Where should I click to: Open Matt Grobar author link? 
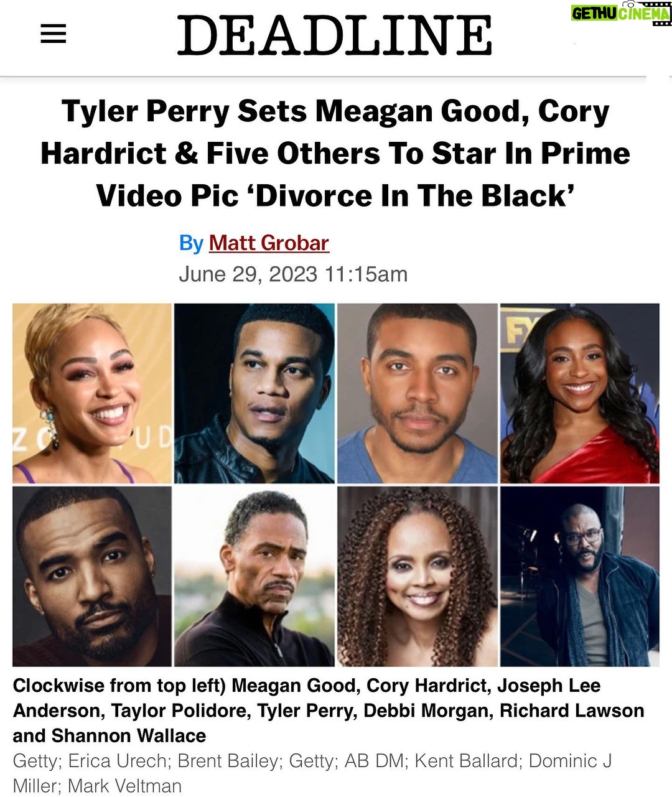269,243
